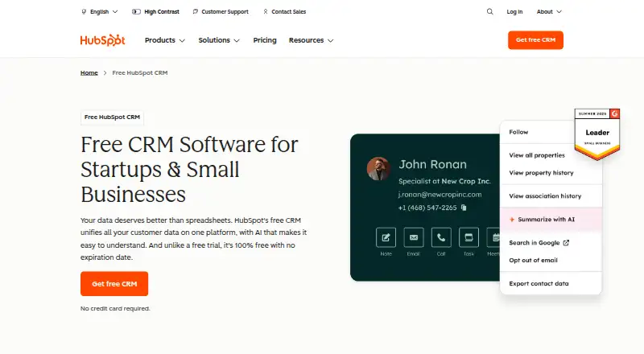Expand the Resources menu
644x354 pixels.
point(311,40)
